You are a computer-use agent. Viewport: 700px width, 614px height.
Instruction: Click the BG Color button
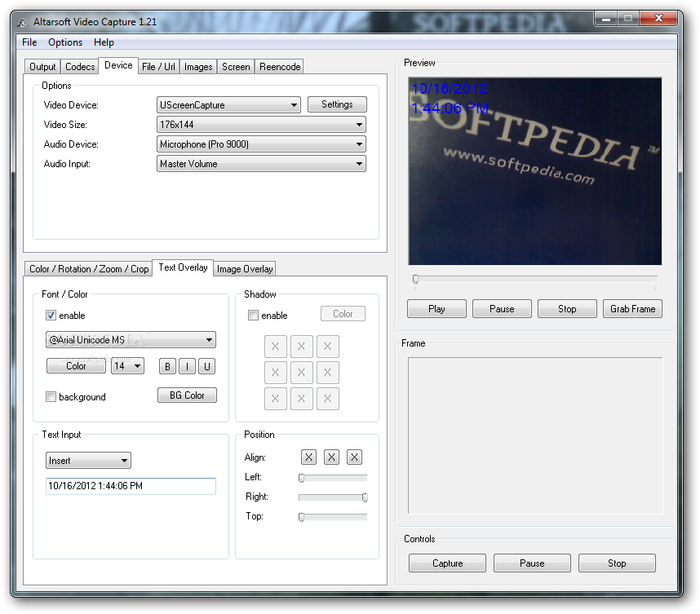click(x=187, y=395)
